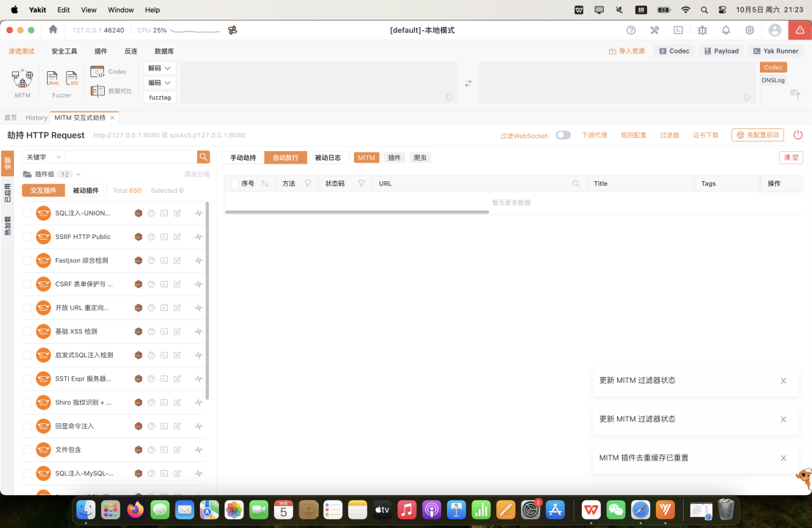The width and height of the screenshot is (812, 528).
Task: Check the Fastjson 综合检测 plugin checkbox
Action: click(x=27, y=260)
